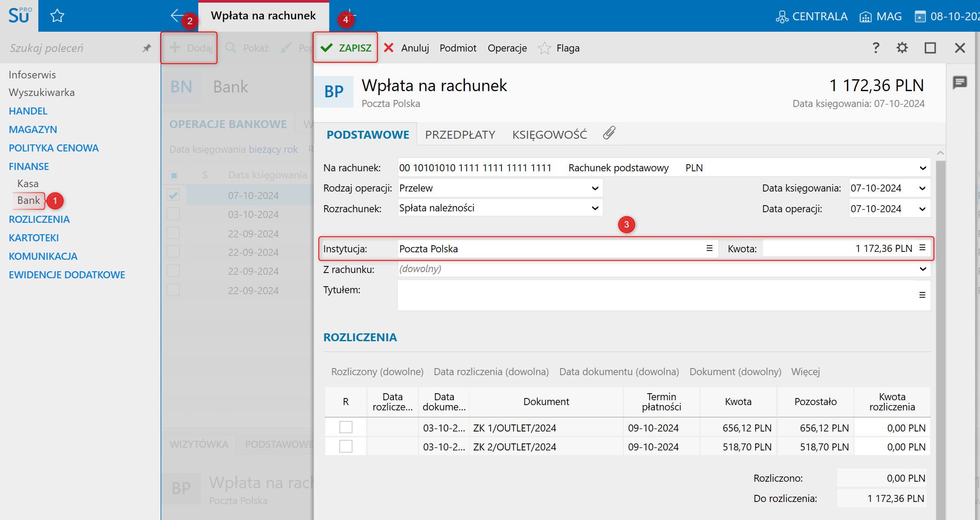This screenshot has height=520, width=980.
Task: Click the Tytułem text field
Action: tap(657, 295)
